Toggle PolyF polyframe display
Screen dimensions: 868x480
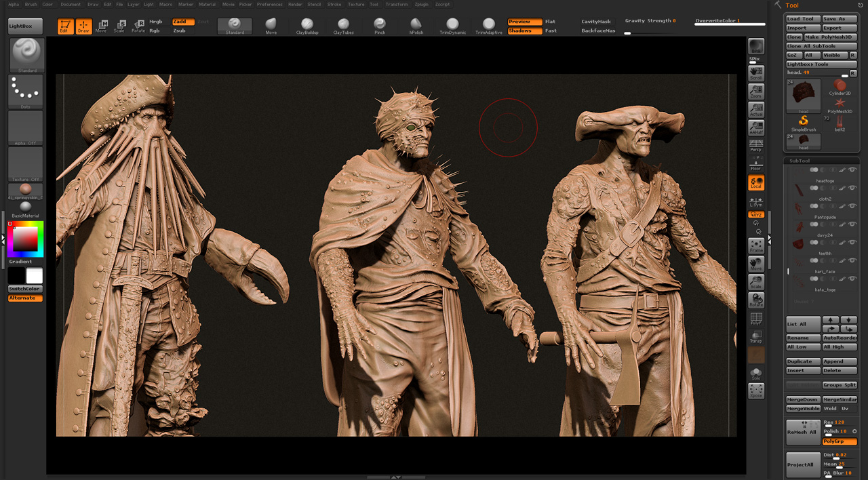[756, 319]
